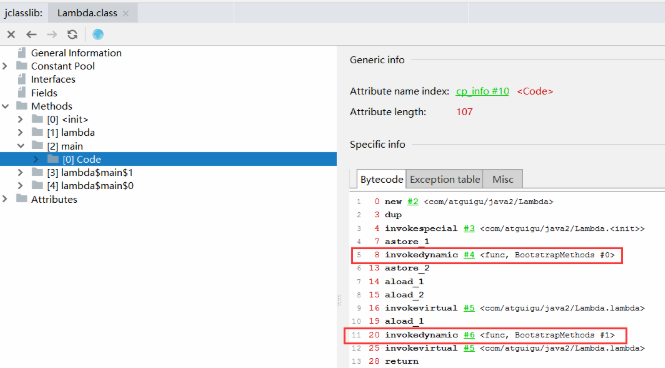
Task: Expand the Attributes node
Action: (5, 199)
